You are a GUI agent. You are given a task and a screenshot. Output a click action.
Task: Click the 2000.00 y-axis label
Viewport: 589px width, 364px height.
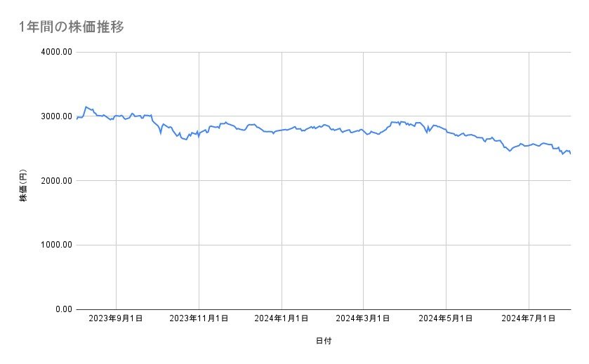coord(54,181)
